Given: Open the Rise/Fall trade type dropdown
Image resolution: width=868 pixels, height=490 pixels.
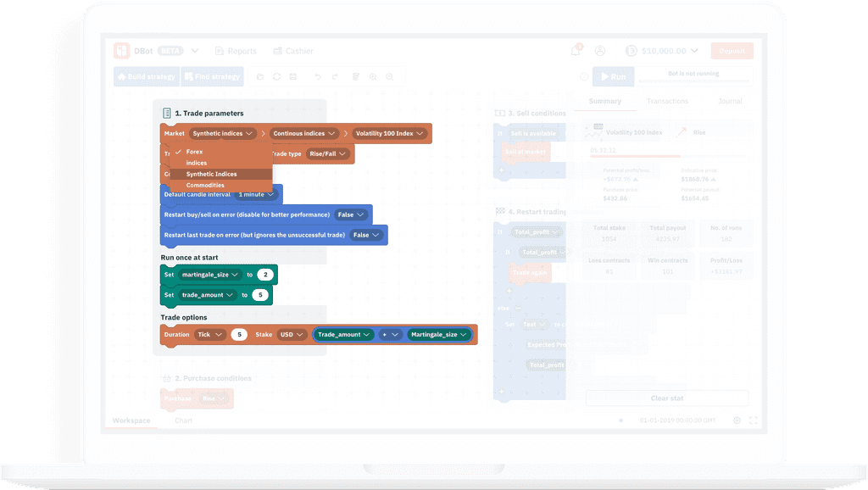Looking at the screenshot, I should tap(327, 153).
